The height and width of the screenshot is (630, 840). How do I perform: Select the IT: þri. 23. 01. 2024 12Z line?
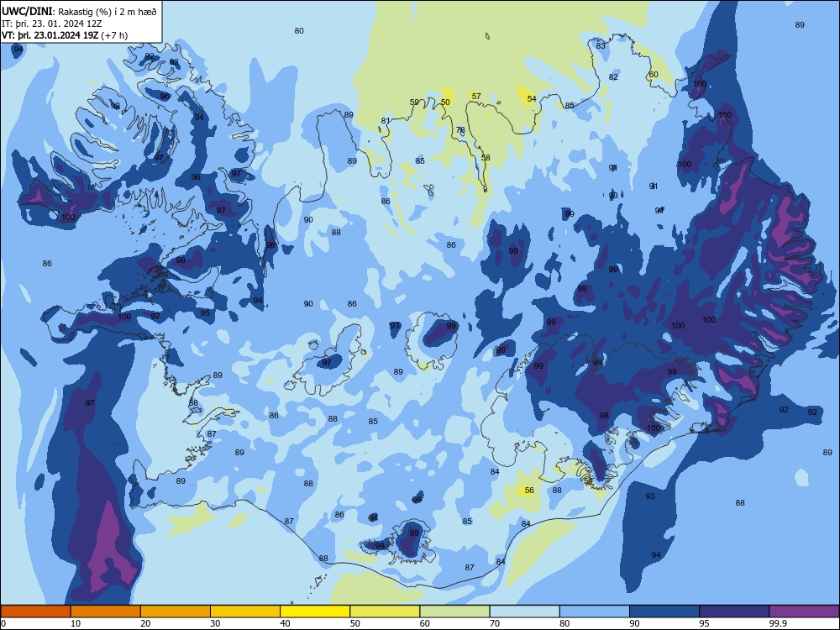(x=51, y=24)
